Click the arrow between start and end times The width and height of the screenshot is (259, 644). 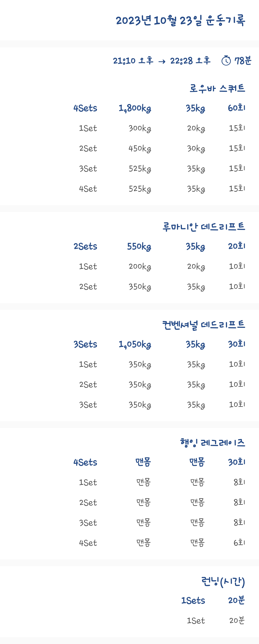162,61
